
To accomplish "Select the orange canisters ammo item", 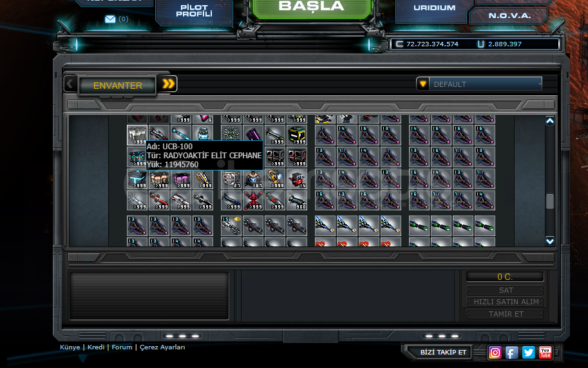I will (159, 178).
